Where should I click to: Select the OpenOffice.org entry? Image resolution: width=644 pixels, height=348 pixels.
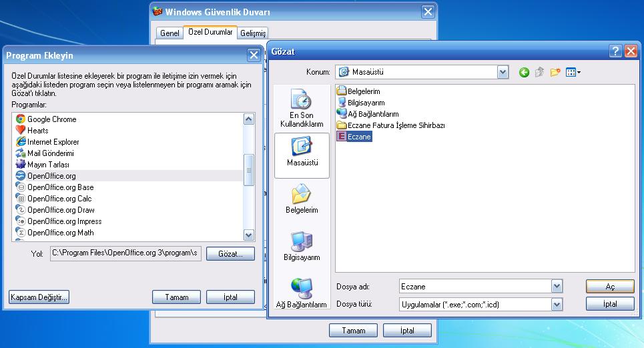[128, 175]
